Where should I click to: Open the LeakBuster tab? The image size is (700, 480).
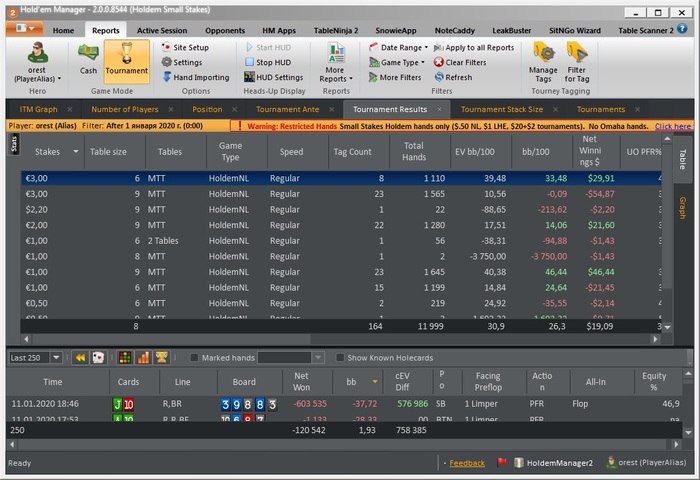pos(512,30)
